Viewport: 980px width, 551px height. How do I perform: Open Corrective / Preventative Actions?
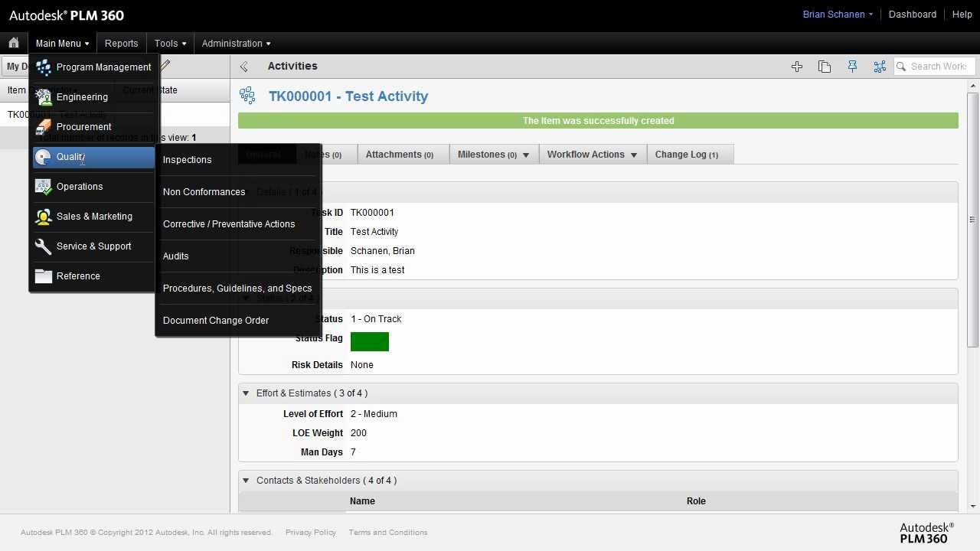pos(229,224)
